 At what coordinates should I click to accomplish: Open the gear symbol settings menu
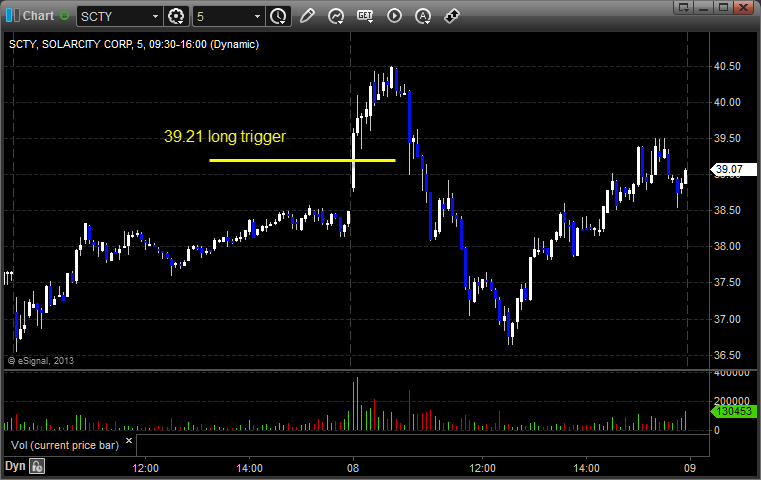pos(176,17)
